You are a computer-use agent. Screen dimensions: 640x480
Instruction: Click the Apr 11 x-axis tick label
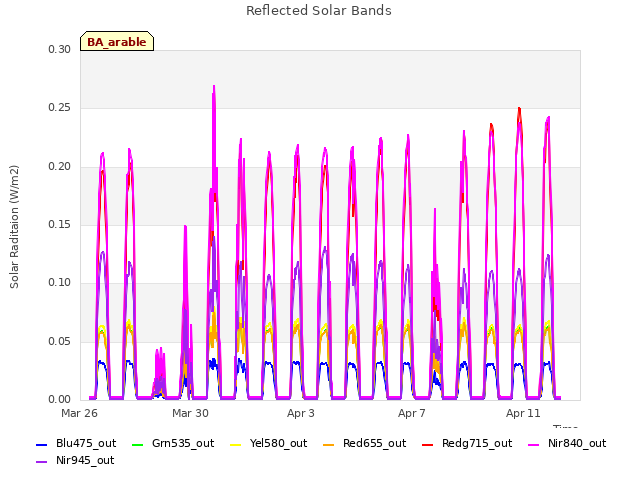(523, 413)
